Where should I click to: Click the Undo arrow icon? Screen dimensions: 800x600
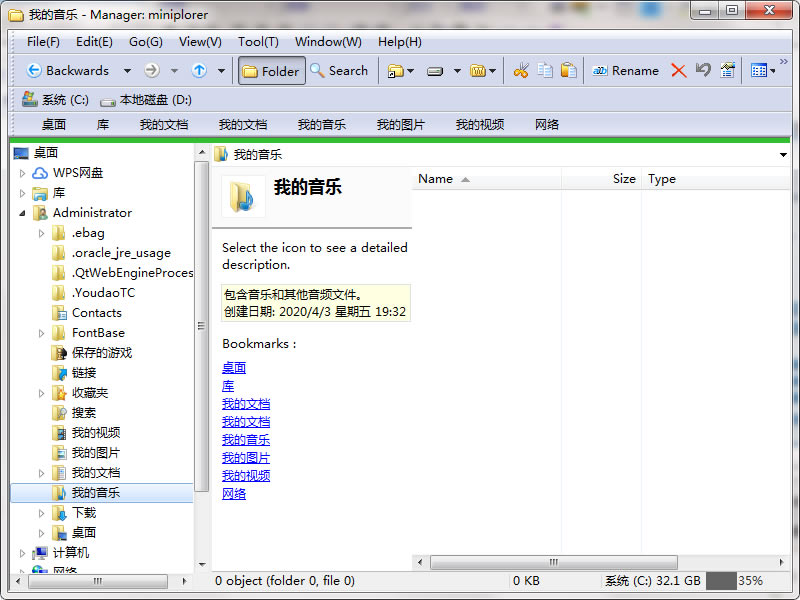point(703,71)
